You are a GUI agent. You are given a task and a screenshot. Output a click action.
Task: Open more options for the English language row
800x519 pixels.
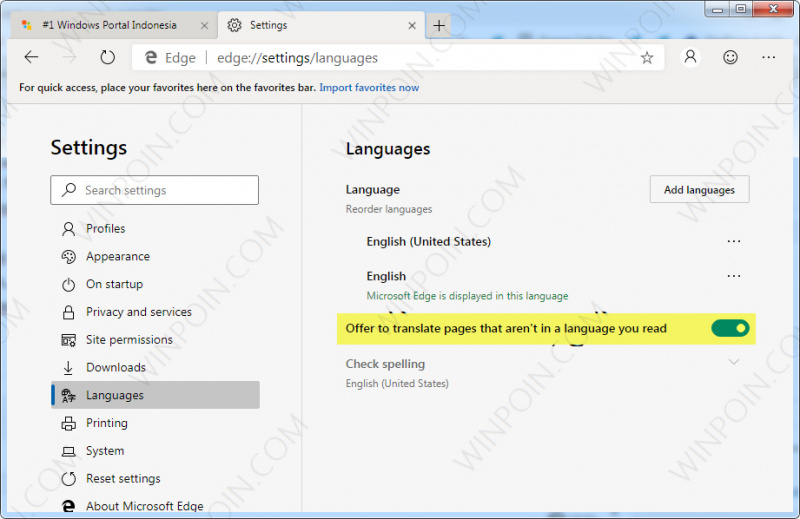pos(734,276)
